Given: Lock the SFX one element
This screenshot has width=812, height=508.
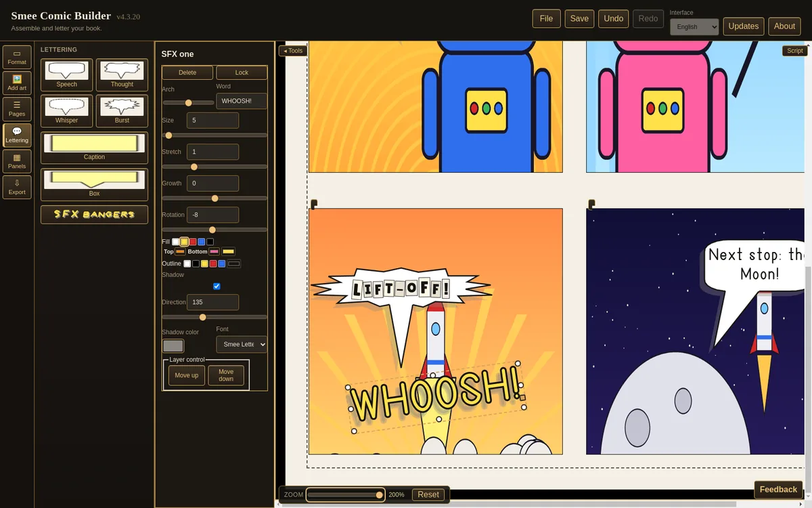Looking at the screenshot, I should [x=242, y=72].
